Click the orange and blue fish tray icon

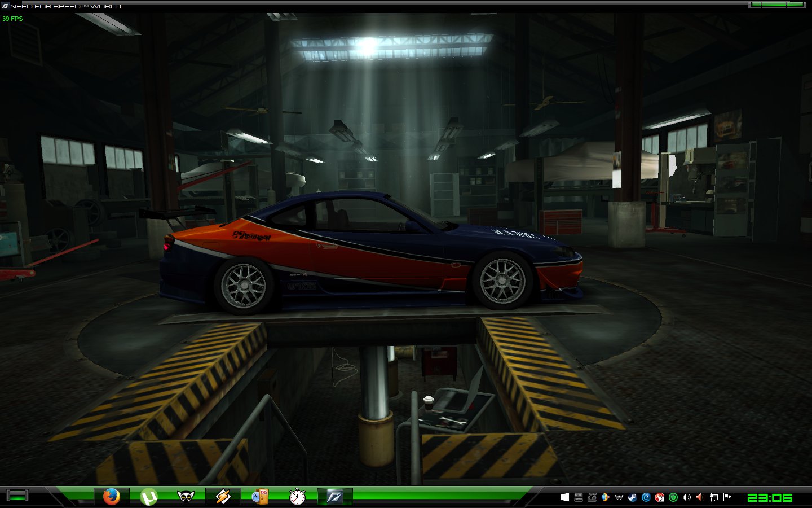tap(606, 497)
